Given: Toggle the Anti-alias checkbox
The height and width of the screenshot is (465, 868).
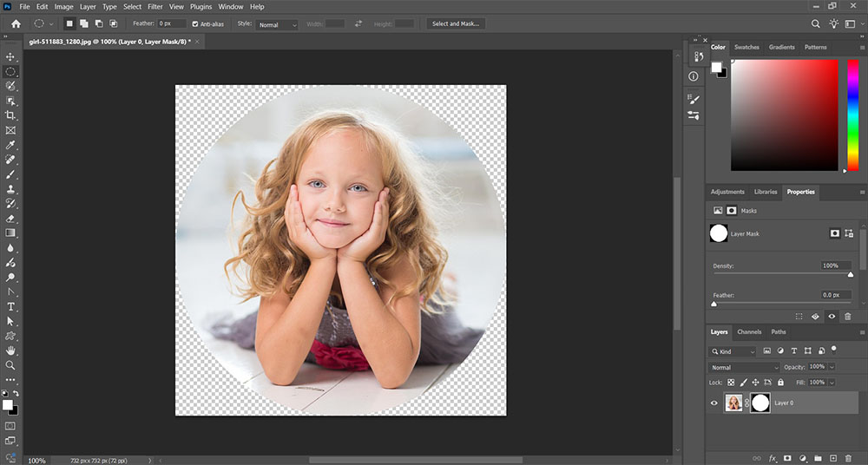Looking at the screenshot, I should [x=194, y=24].
